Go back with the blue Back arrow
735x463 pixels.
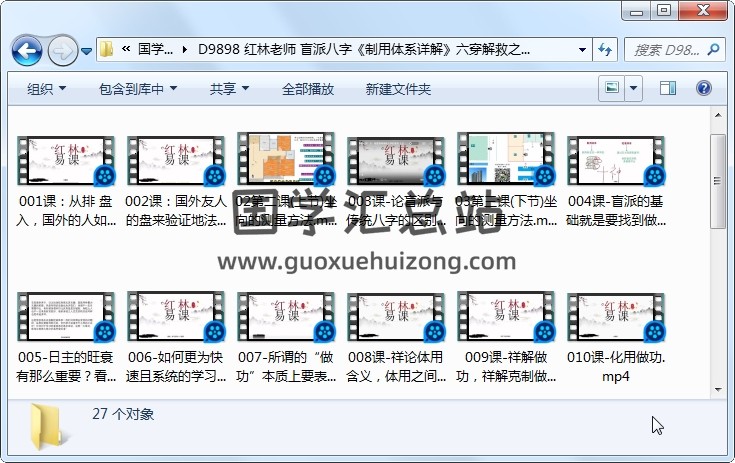point(27,50)
